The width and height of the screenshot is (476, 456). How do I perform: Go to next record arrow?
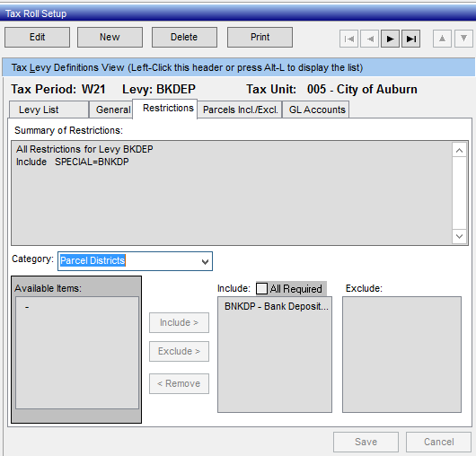(x=390, y=39)
